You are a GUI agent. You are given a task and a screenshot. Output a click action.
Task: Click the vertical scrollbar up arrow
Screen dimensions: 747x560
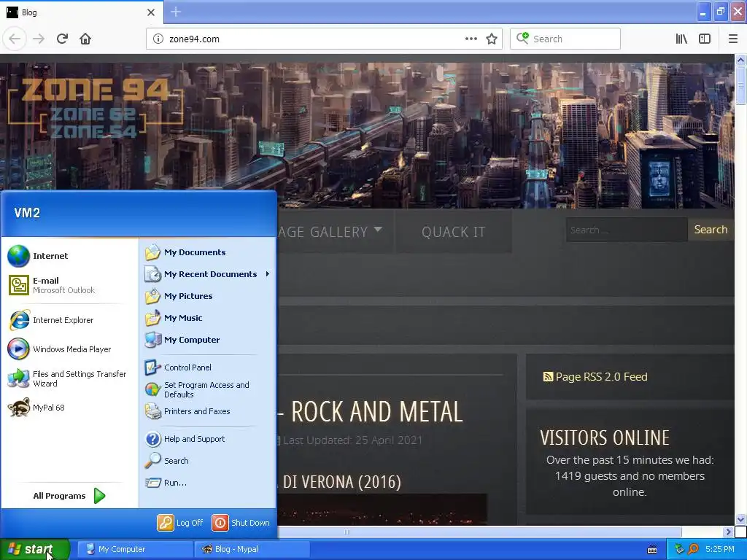pos(740,60)
